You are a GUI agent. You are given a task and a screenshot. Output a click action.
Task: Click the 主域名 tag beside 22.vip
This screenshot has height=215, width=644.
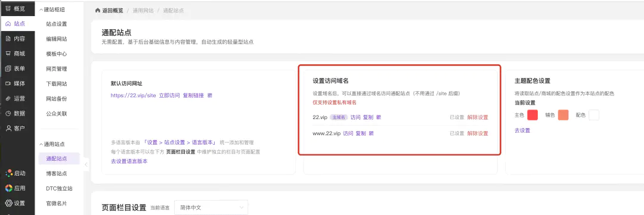[x=339, y=117]
